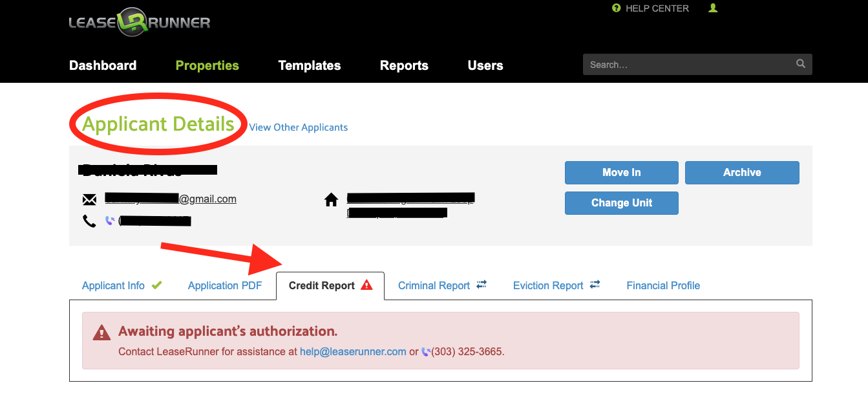Focus the Search input field
The image size is (868, 394).
coord(688,65)
